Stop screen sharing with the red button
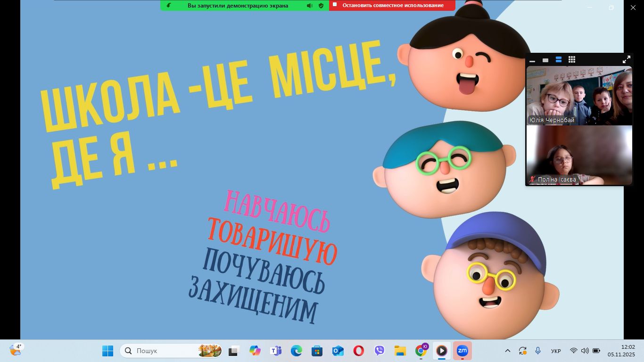 tap(392, 5)
